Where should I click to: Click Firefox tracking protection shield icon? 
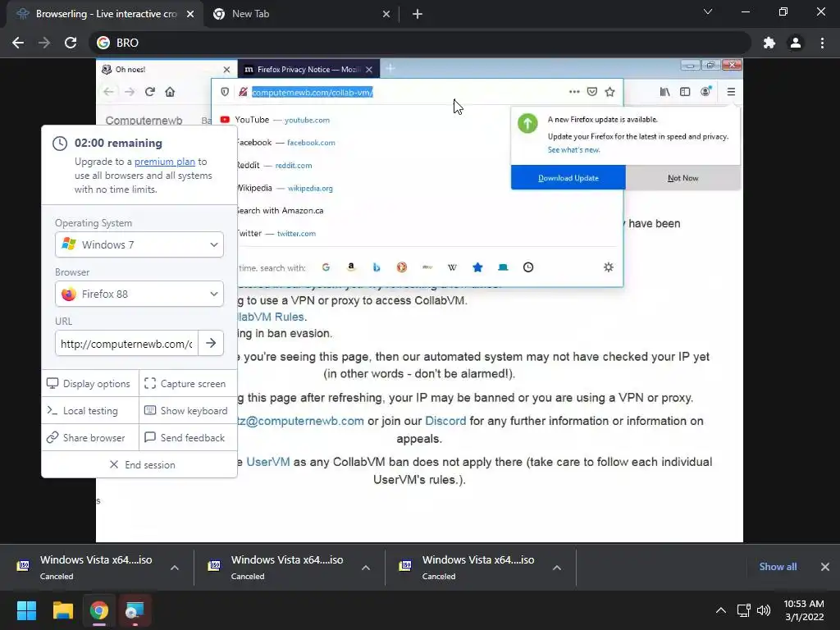225,92
